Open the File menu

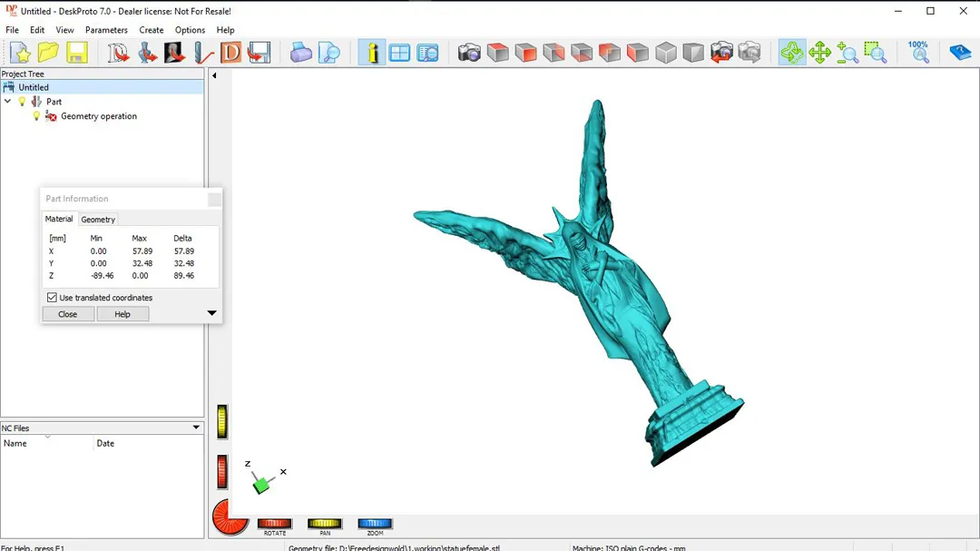pos(12,30)
